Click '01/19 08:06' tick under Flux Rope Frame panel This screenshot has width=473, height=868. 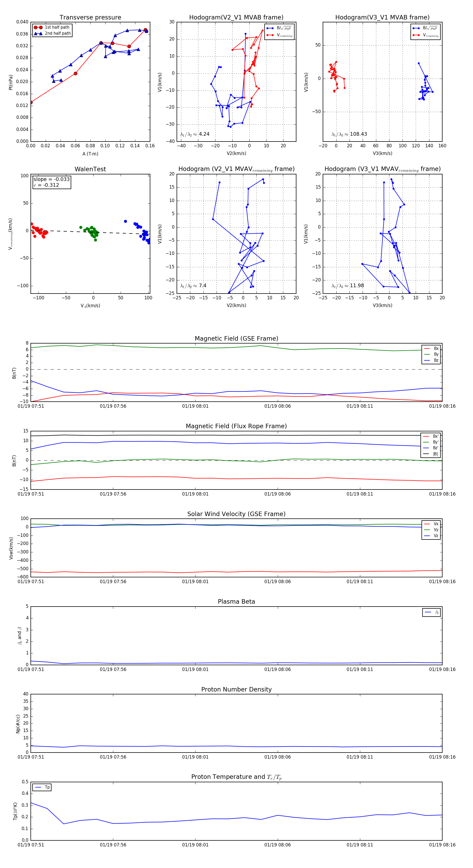[278, 494]
